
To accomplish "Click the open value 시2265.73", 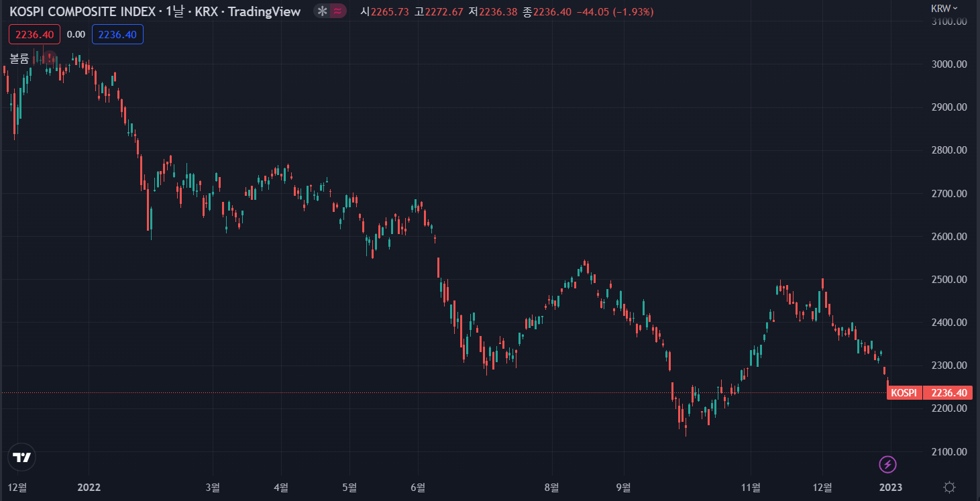I will 384,11.
